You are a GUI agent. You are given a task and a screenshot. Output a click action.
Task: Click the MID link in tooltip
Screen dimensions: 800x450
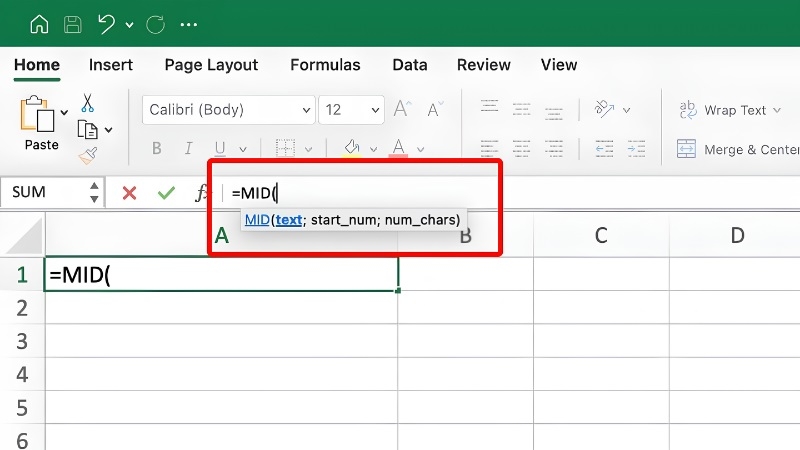tap(257, 220)
